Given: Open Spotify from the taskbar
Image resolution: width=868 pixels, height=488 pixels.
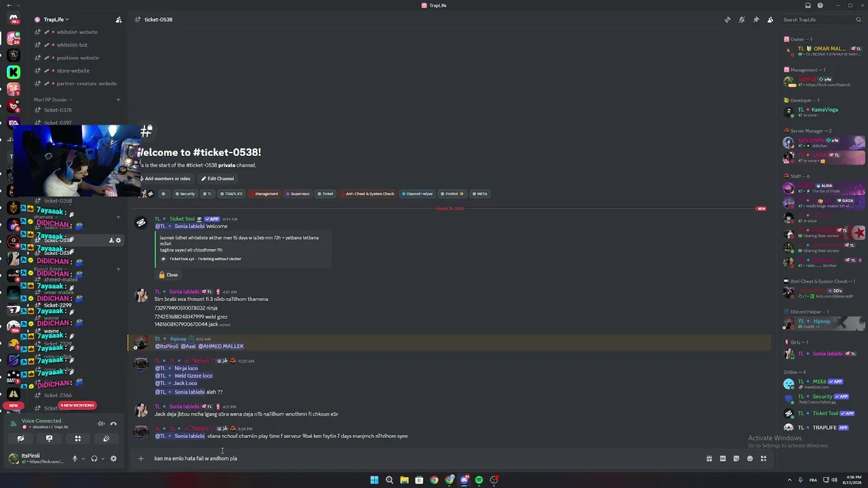Looking at the screenshot, I should click(479, 480).
